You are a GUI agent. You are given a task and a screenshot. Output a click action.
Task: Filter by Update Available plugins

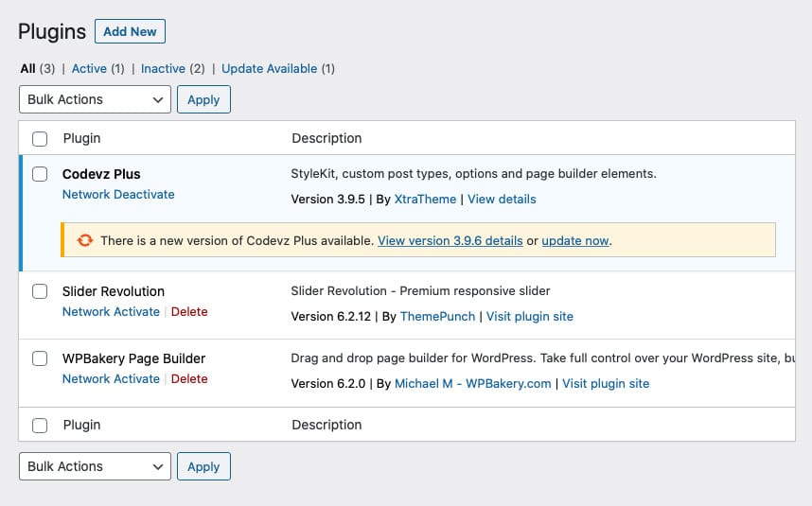[270, 68]
